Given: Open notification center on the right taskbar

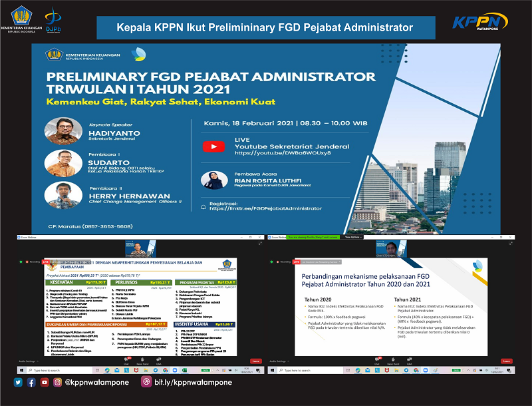Looking at the screenshot, I should 509,370.
